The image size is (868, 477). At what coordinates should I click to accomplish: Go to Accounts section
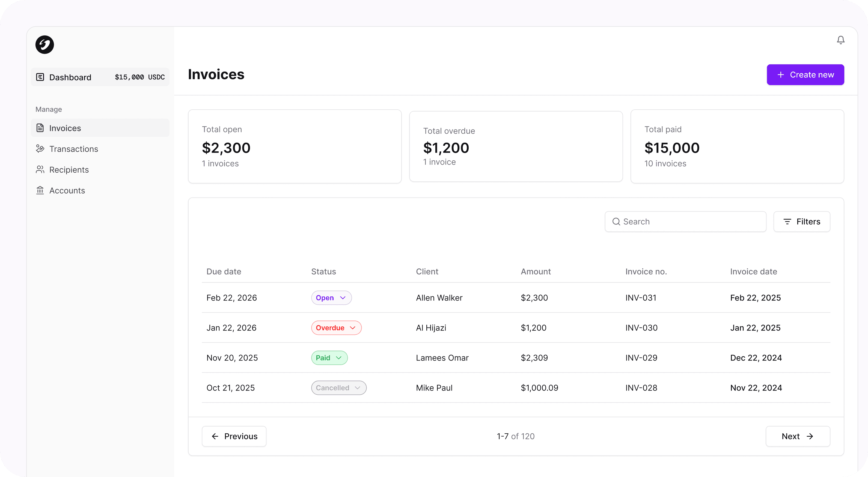coord(67,191)
